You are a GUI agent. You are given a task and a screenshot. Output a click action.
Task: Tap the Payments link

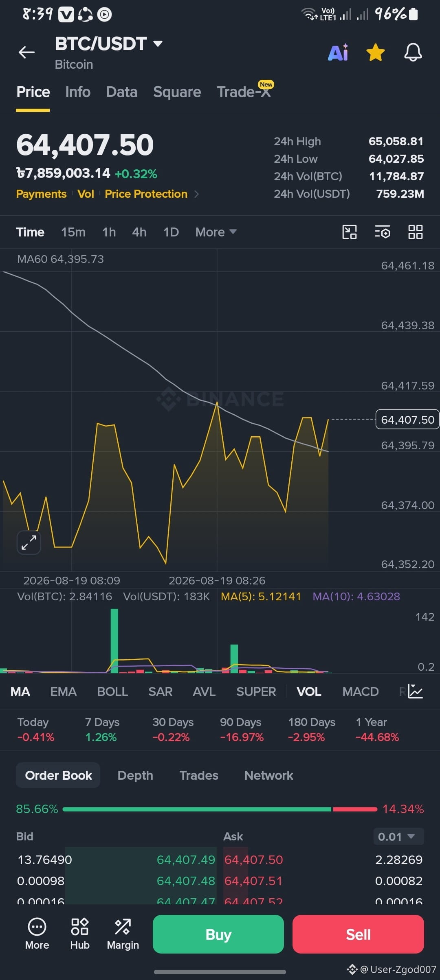[41, 194]
